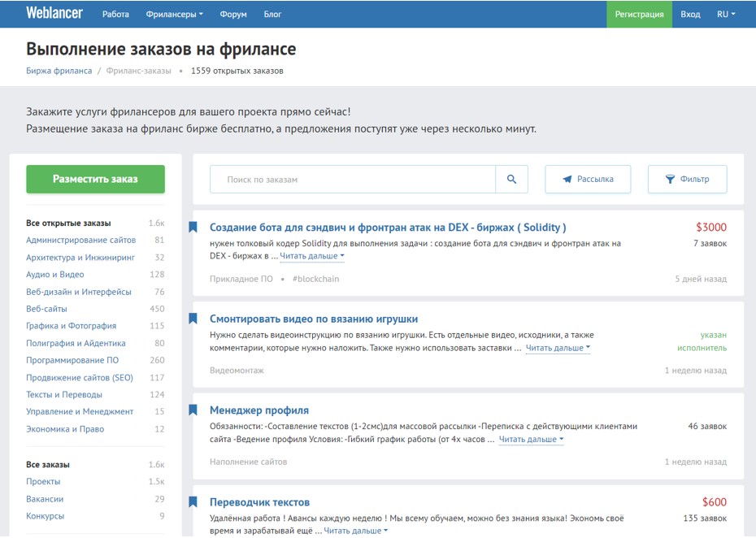Click the 5 дней назад timestamp
Image resolution: width=756 pixels, height=538 pixels.
point(701,279)
